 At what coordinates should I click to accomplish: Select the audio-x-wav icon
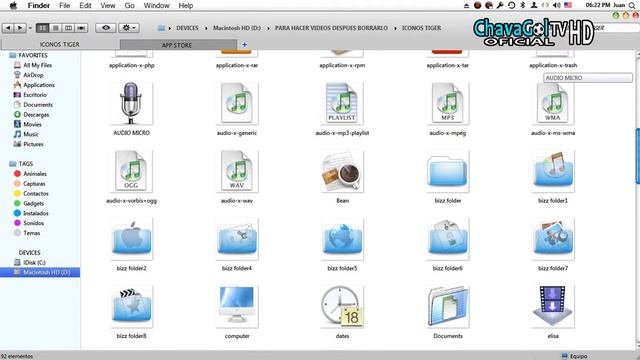237,171
